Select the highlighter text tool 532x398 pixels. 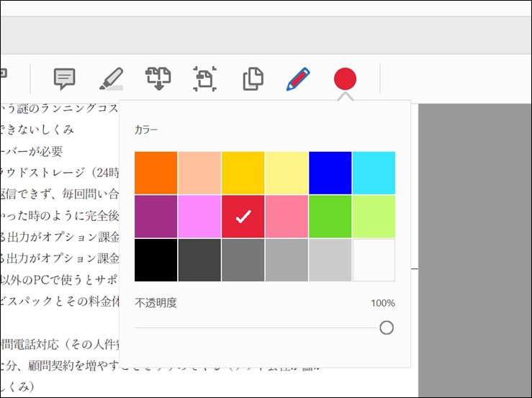(112, 79)
